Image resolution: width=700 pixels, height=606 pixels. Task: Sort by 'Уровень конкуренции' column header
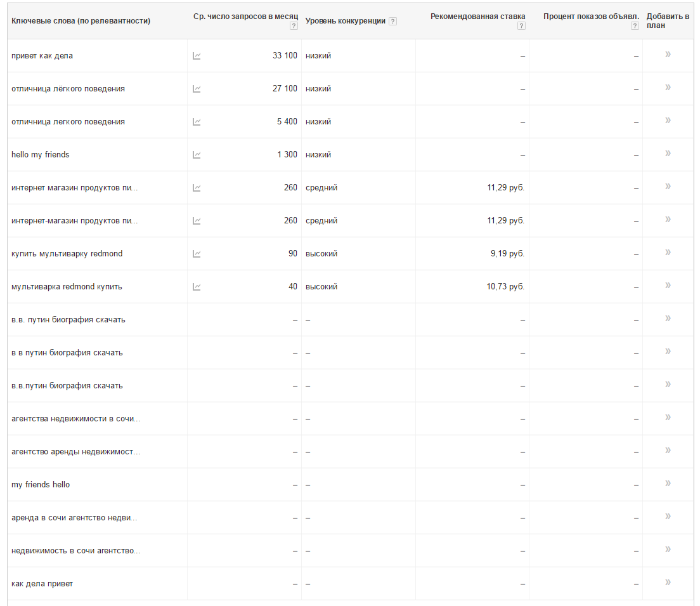tap(345, 21)
